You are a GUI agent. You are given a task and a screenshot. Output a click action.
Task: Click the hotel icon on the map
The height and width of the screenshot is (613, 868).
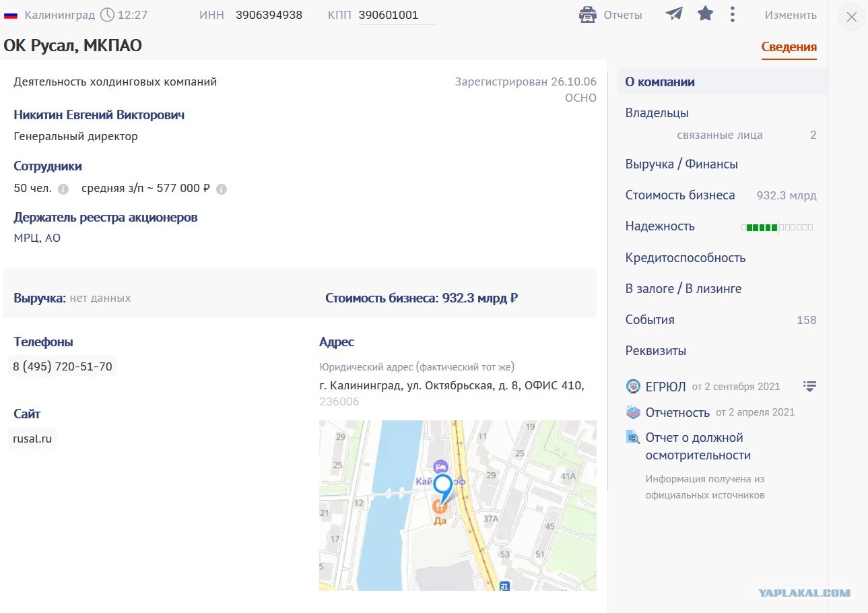pos(440,466)
